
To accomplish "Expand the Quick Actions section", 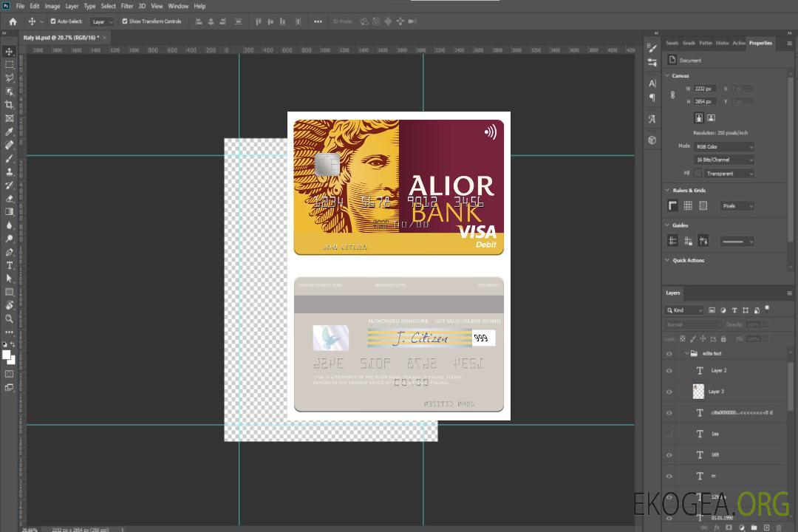I will click(667, 260).
